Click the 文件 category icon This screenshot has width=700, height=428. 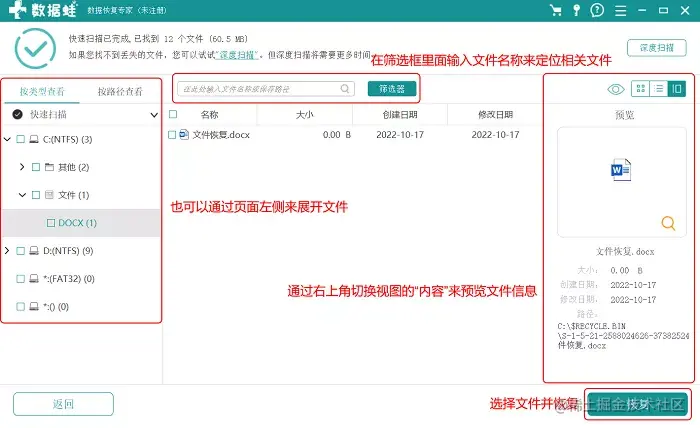(50, 195)
